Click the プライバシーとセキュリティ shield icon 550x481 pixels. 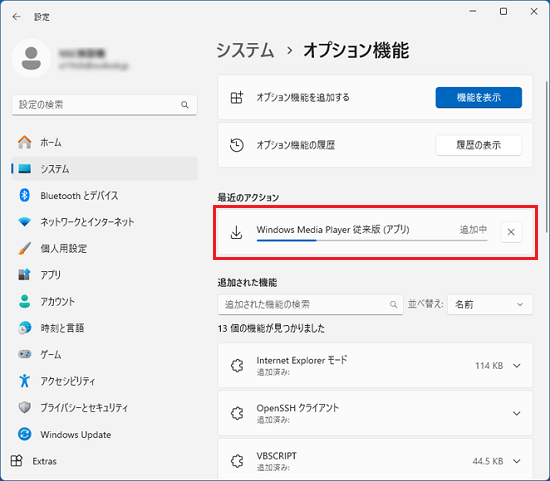(25, 407)
